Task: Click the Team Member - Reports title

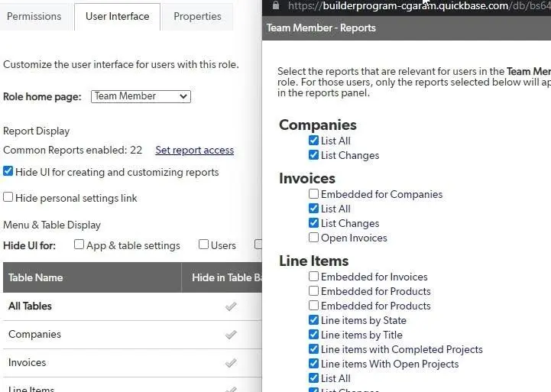Action: point(321,28)
